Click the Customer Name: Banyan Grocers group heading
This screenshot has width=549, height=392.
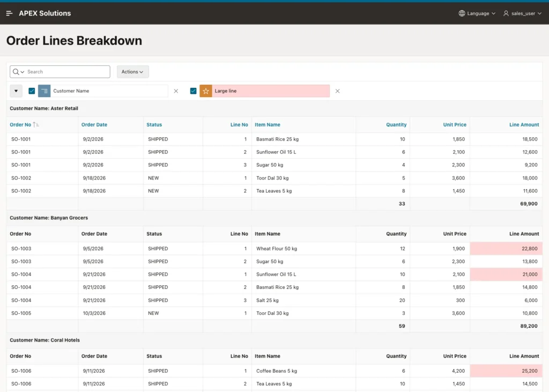click(49, 218)
